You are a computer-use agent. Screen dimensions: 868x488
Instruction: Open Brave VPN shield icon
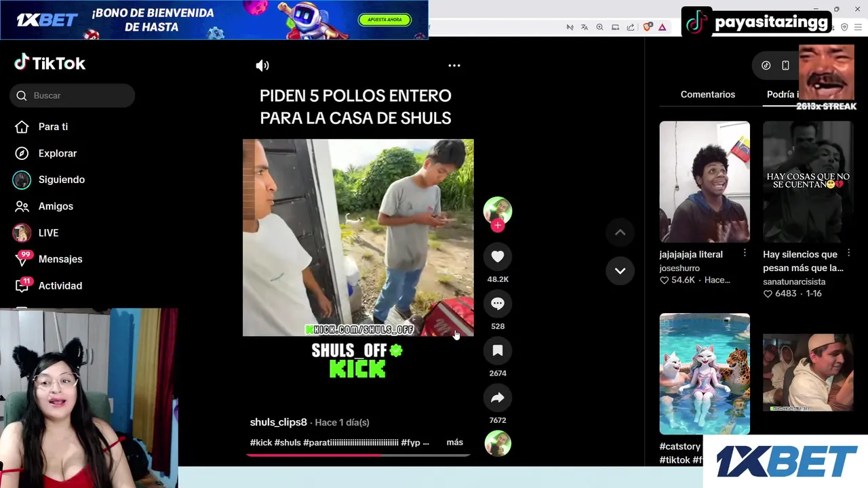tap(844, 27)
